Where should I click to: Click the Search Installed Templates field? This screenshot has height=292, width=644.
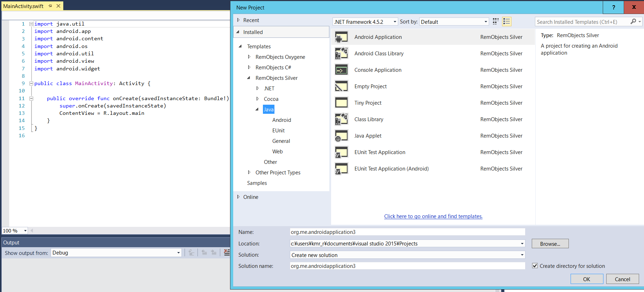(582, 22)
